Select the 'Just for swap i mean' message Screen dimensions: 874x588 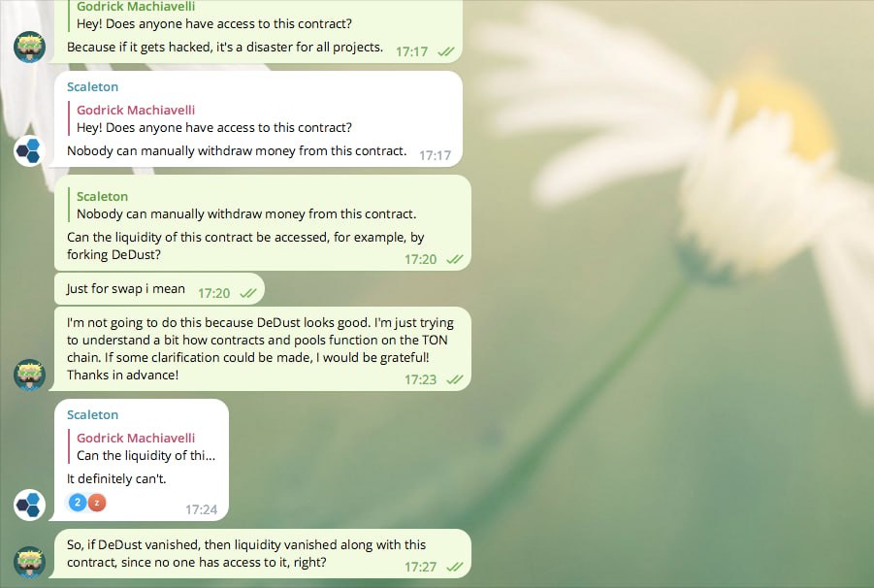click(x=159, y=289)
